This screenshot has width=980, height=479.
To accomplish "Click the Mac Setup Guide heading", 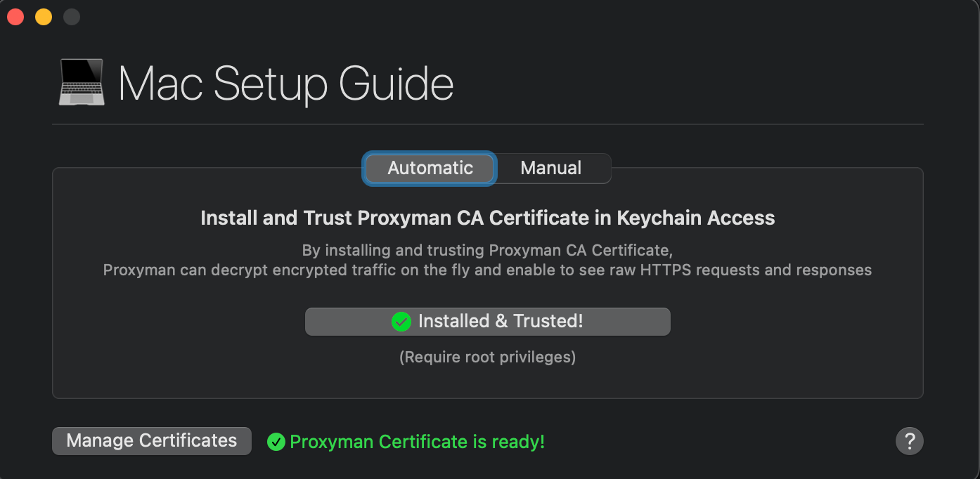I will pyautogui.click(x=286, y=84).
